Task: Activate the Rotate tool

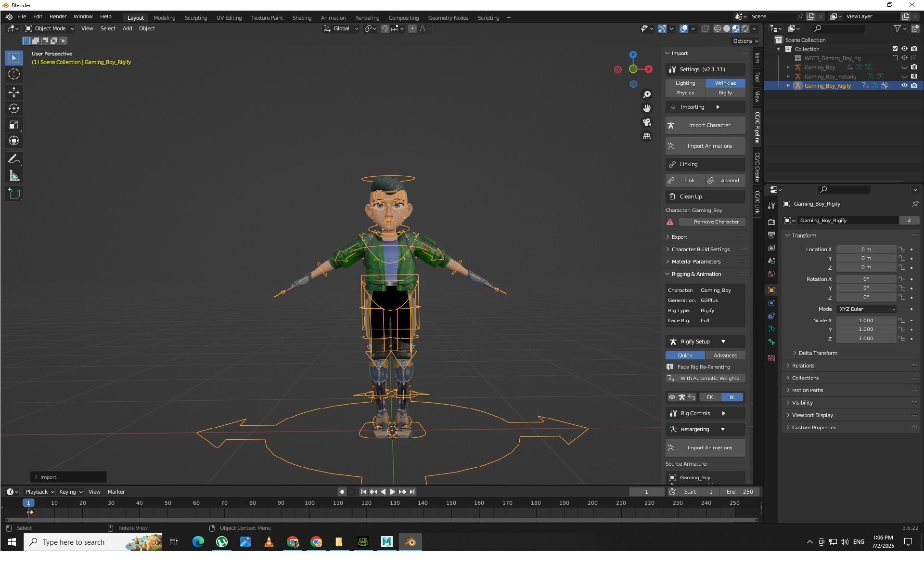Action: coord(14,108)
